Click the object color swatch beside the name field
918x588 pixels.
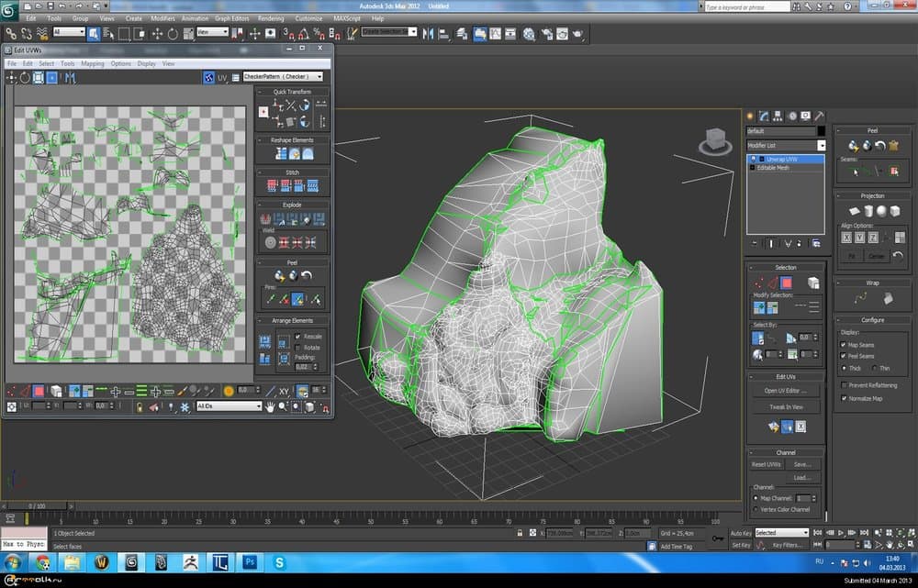(821, 131)
